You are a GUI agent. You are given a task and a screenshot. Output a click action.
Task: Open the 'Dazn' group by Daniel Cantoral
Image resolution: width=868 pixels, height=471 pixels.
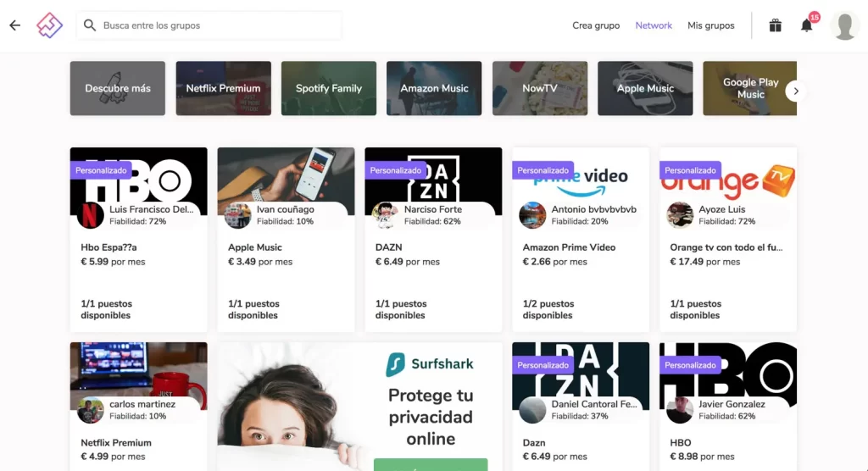pyautogui.click(x=534, y=443)
